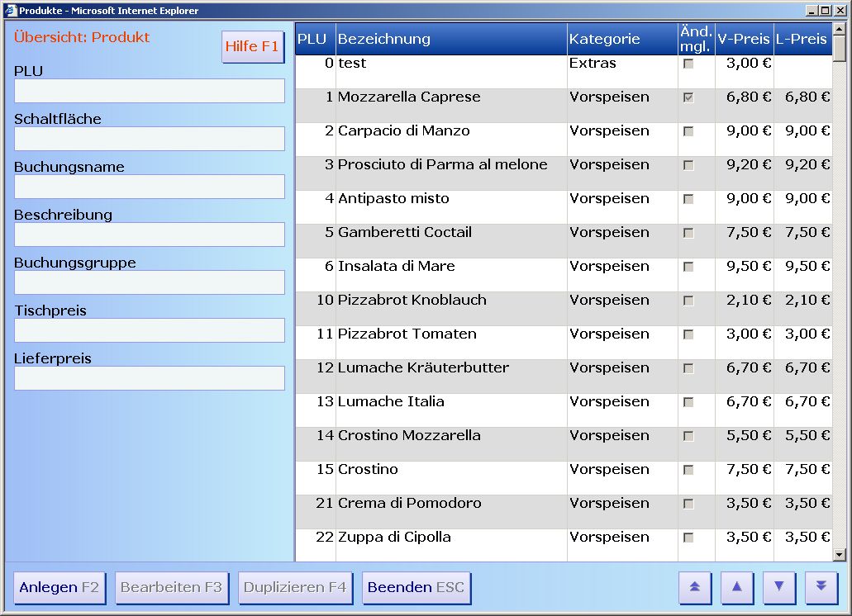Exit the product view with Beenden ESC
The image size is (852, 616).
click(416, 588)
